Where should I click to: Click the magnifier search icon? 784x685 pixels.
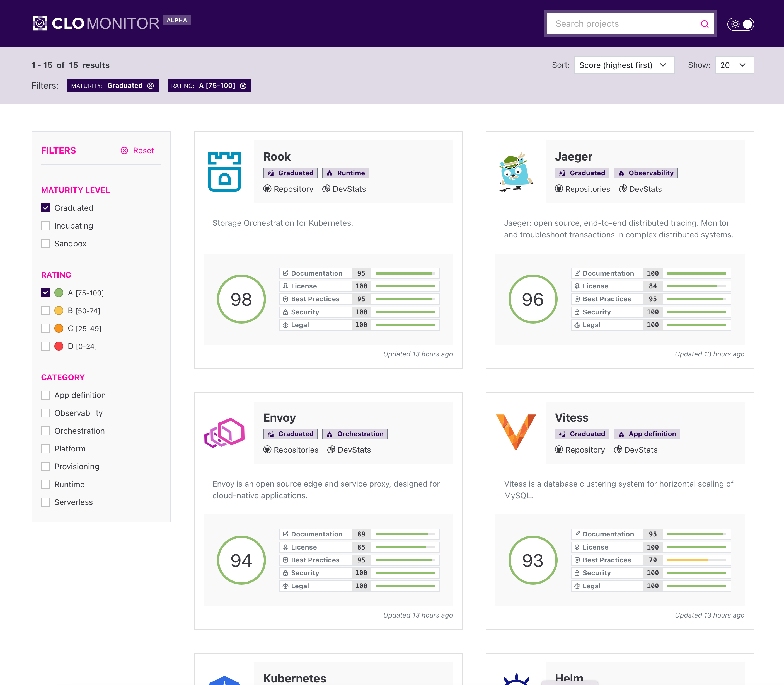point(705,24)
